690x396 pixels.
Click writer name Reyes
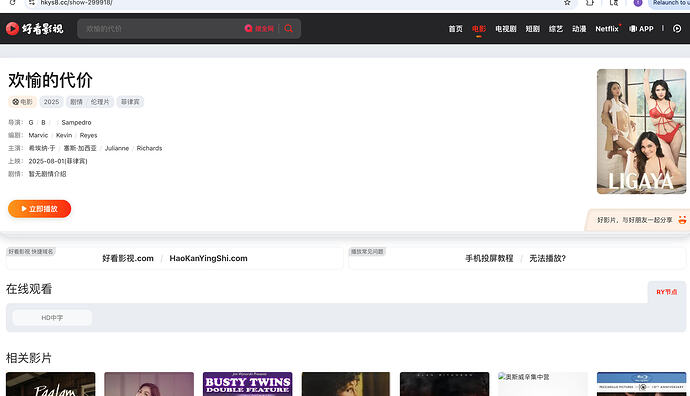88,135
